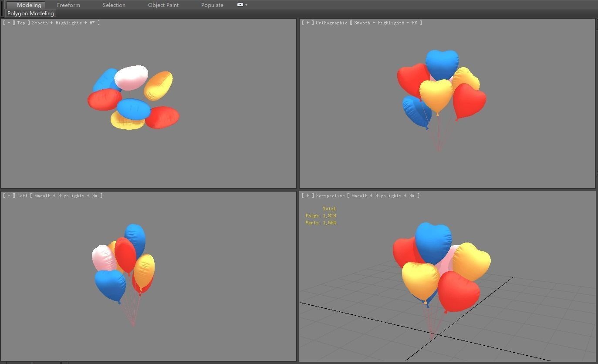Open the Top viewport shading menu

click(x=63, y=23)
